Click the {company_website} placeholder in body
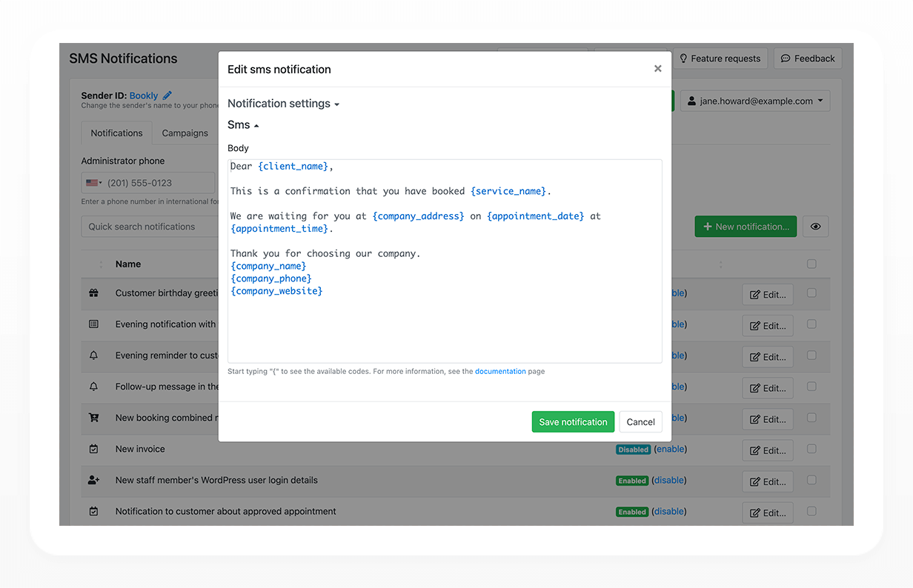This screenshot has height=588, width=913. [276, 291]
